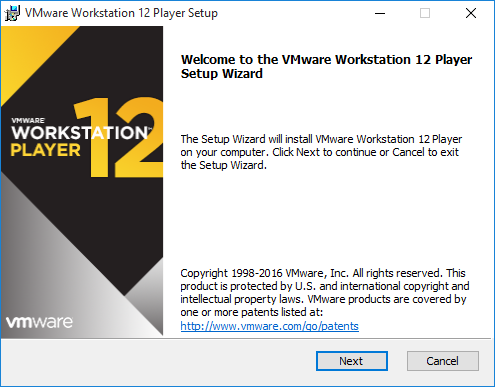Click the window title text in the title bar
The height and width of the screenshot is (387, 495).
121,13
